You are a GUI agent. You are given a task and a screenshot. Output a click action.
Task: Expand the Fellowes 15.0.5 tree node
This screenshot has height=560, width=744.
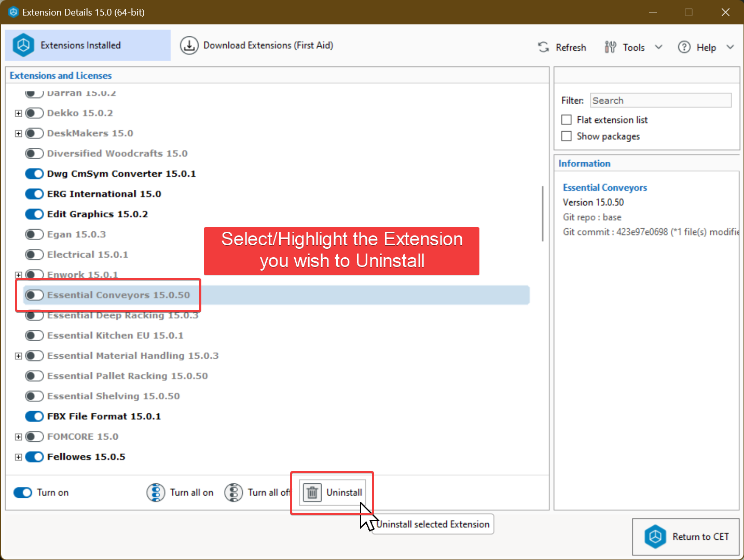pos(18,457)
